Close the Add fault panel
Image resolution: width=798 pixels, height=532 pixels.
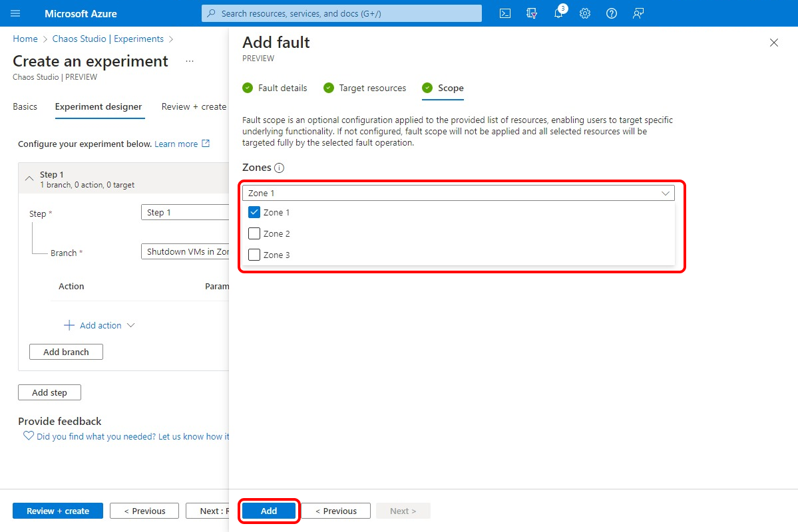(x=773, y=43)
